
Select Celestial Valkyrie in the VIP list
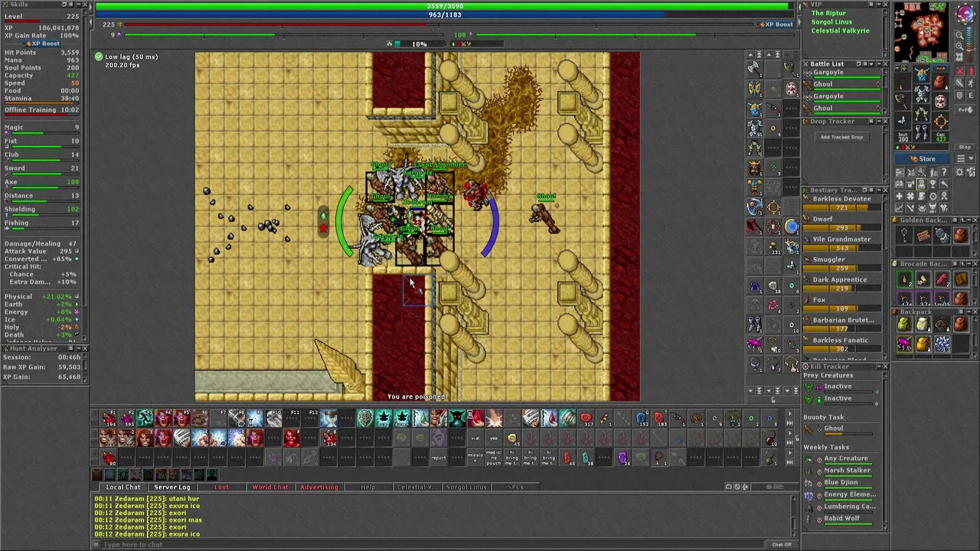[x=841, y=31]
